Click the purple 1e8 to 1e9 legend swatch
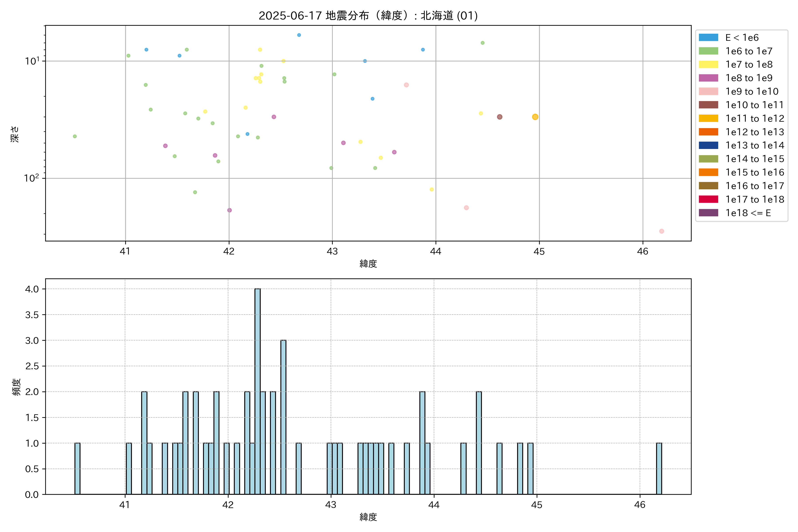Viewport: 798px width, 532px height. click(708, 78)
